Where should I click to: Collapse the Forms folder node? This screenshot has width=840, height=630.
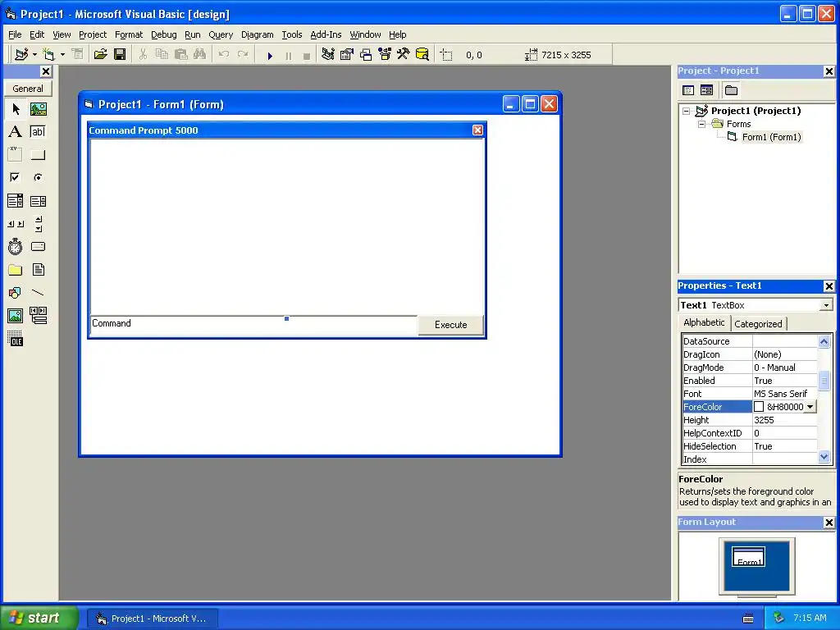click(701, 125)
